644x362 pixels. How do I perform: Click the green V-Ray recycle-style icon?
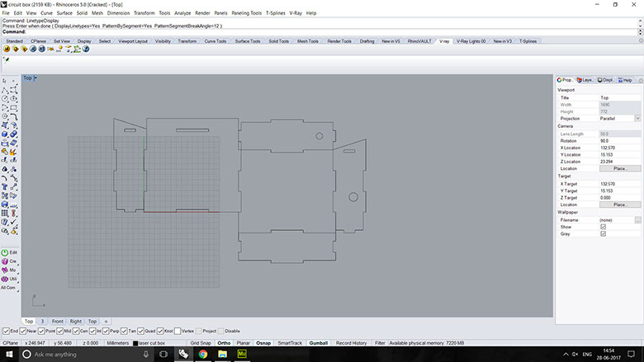tap(77, 49)
